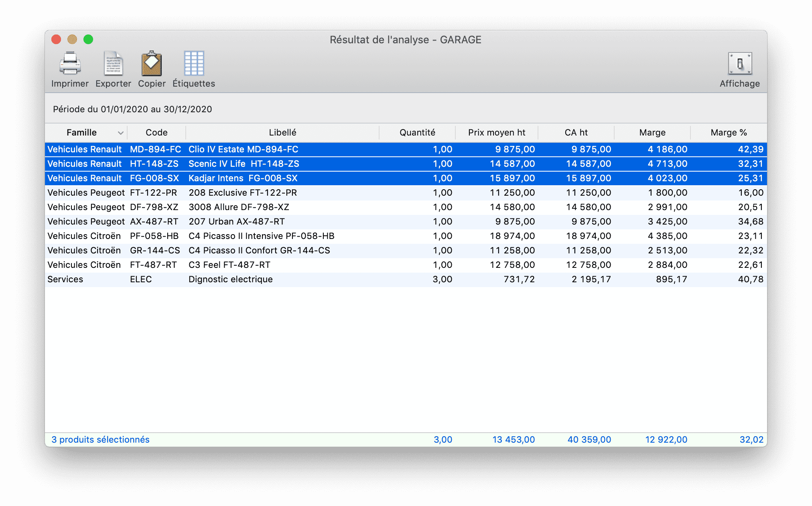812x506 pixels.
Task: Click the margin value 895,17
Action: click(x=672, y=279)
